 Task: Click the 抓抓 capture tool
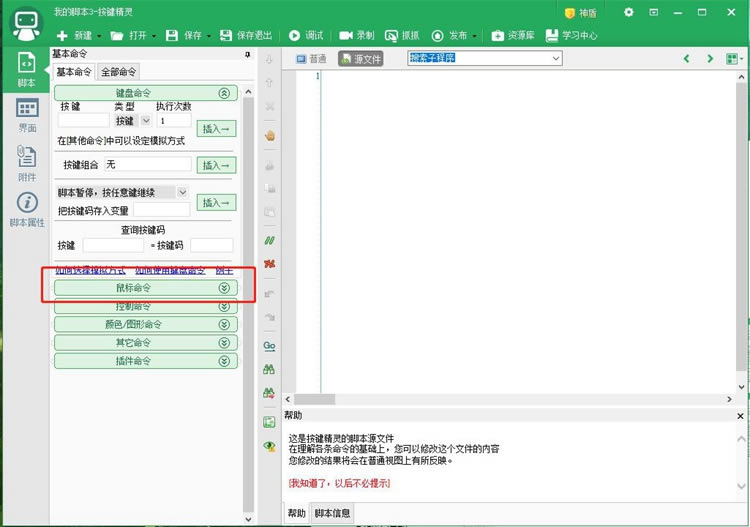[403, 35]
